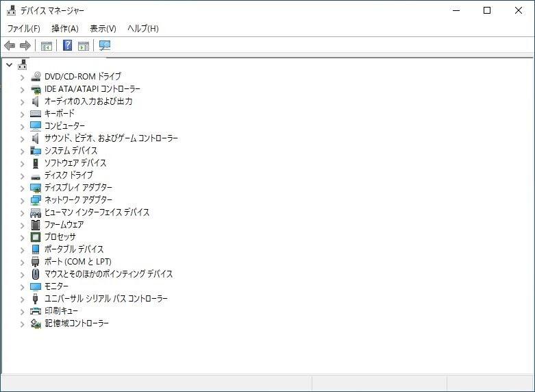Select the ヒューマン インターフェイス デバイス label
This screenshot has width=535, height=392.
coord(97,212)
